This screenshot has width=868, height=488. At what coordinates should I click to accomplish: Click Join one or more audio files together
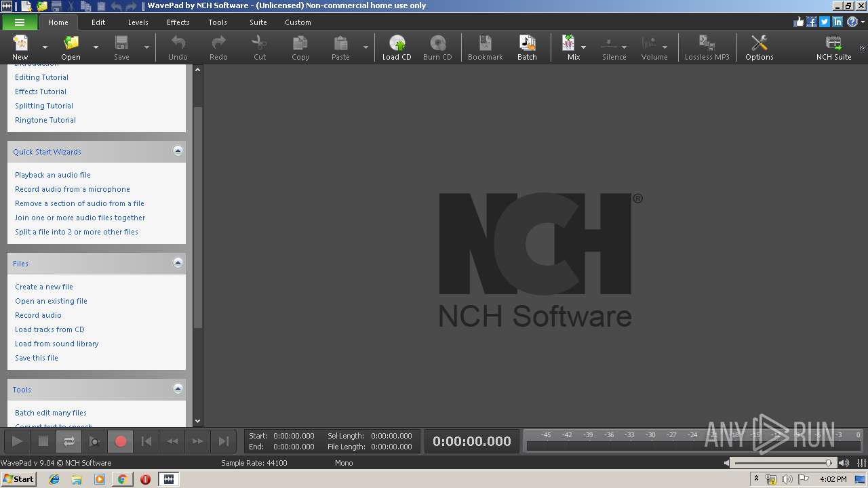(80, 218)
